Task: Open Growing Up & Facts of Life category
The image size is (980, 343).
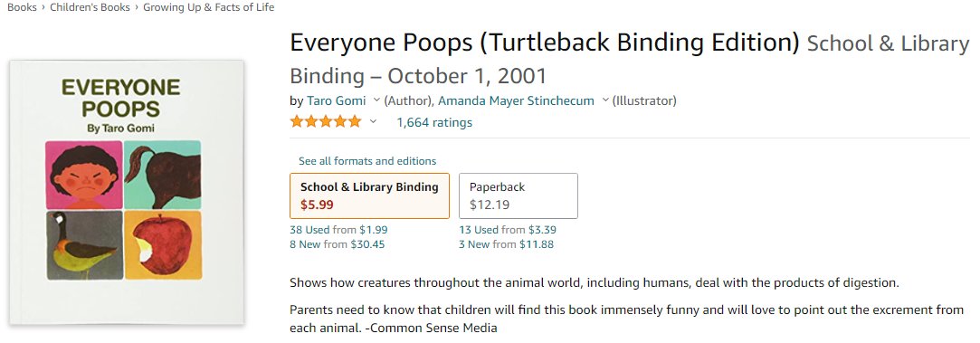Action: point(209,7)
